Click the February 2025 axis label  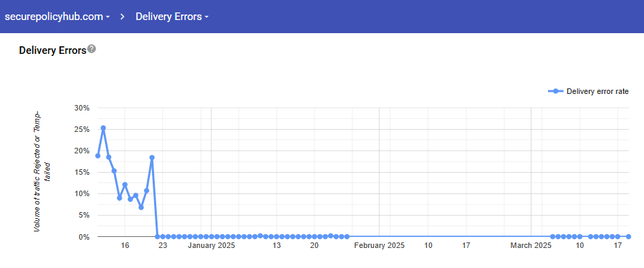379,246
